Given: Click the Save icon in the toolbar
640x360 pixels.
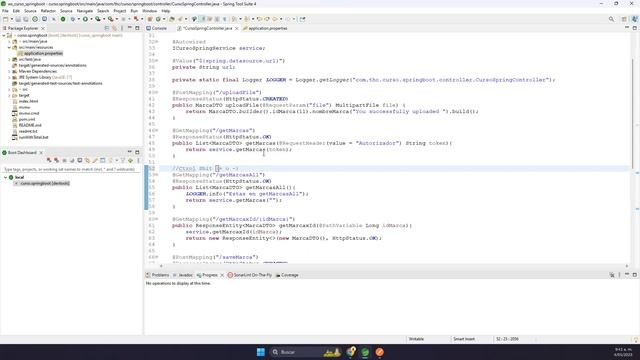Looking at the screenshot, I should pos(18,19).
